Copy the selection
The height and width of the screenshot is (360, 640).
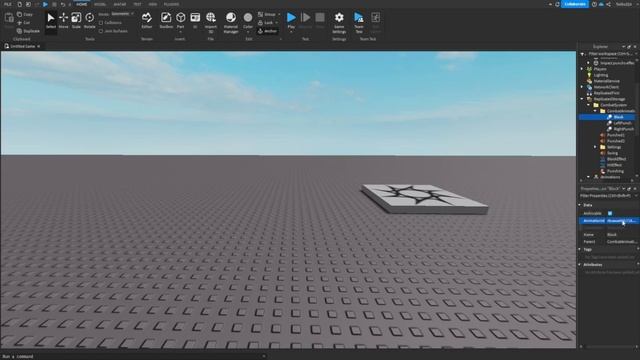point(24,14)
